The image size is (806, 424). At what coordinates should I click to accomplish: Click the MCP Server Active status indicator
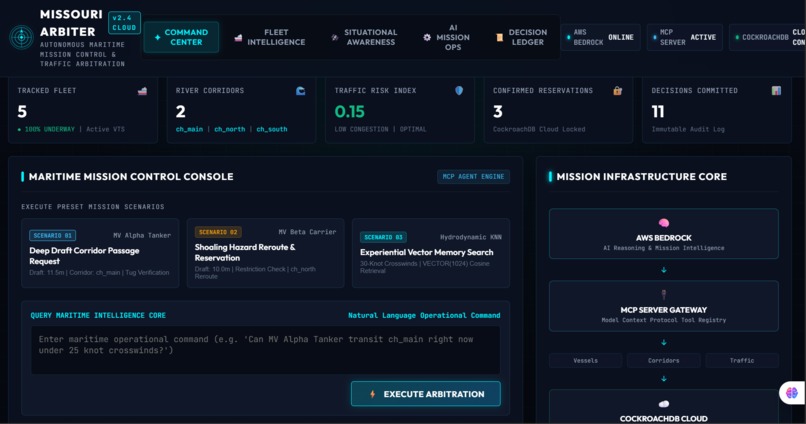pyautogui.click(x=685, y=37)
